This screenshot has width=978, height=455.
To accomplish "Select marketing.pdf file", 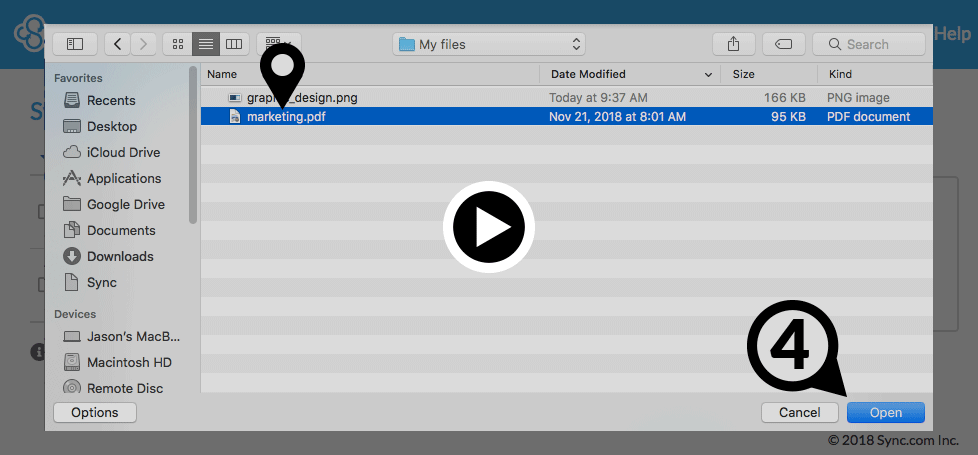I will (286, 117).
